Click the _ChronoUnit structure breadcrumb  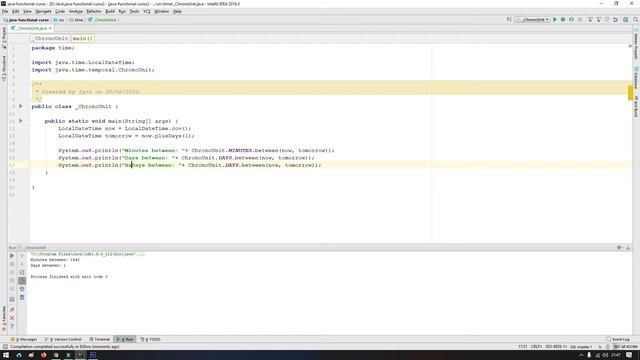[x=51, y=38]
